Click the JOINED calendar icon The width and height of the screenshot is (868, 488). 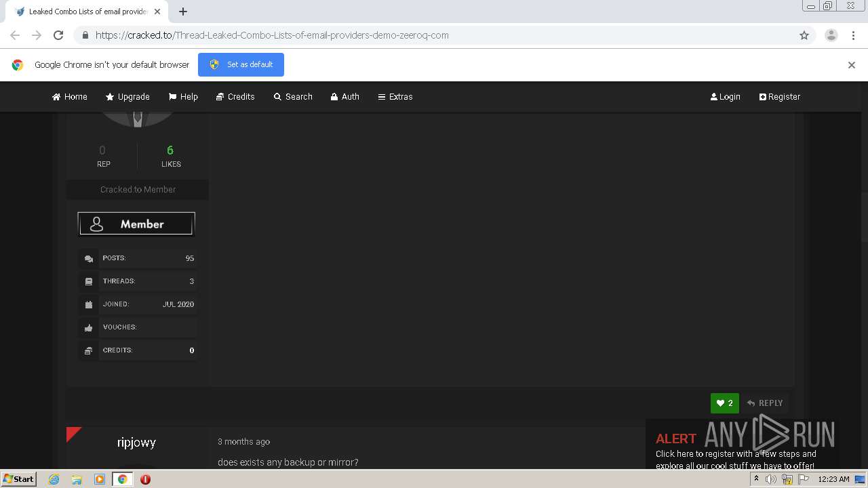tap(89, 304)
